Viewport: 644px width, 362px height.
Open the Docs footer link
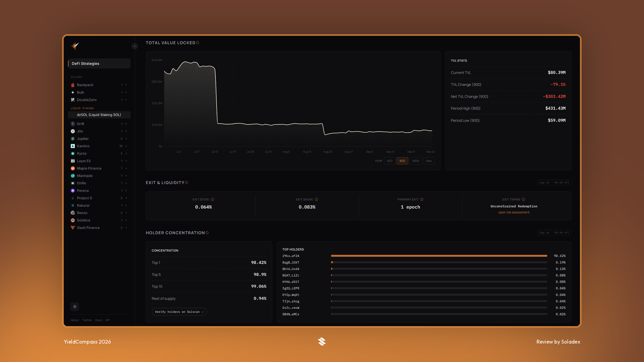(98, 320)
